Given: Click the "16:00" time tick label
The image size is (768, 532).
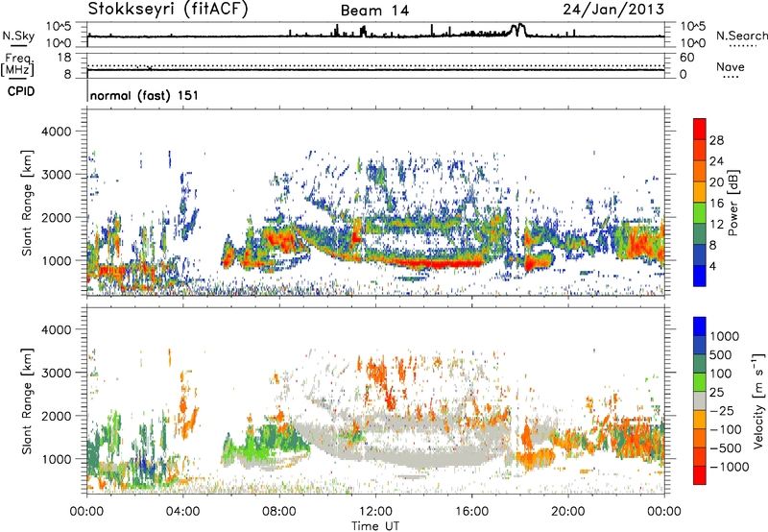Looking at the screenshot, I should coord(471,512).
